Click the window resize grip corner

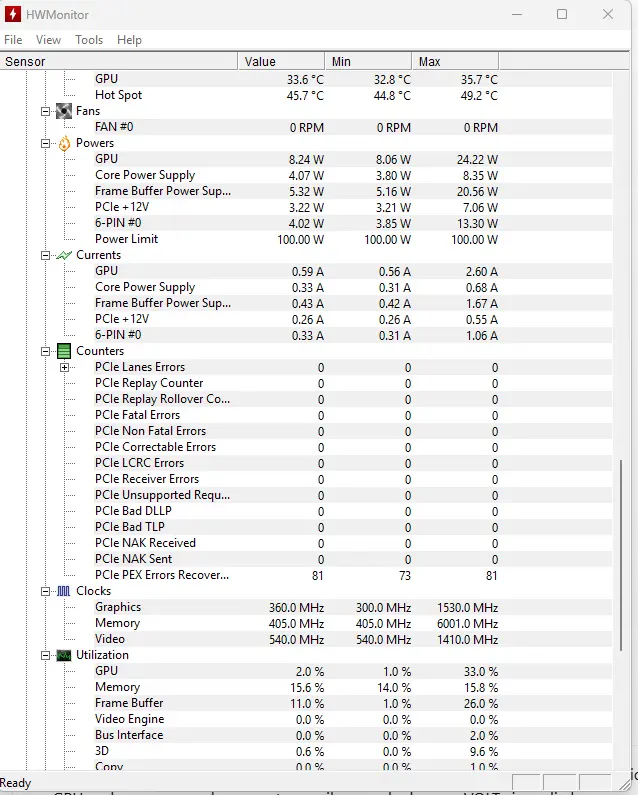click(624, 783)
